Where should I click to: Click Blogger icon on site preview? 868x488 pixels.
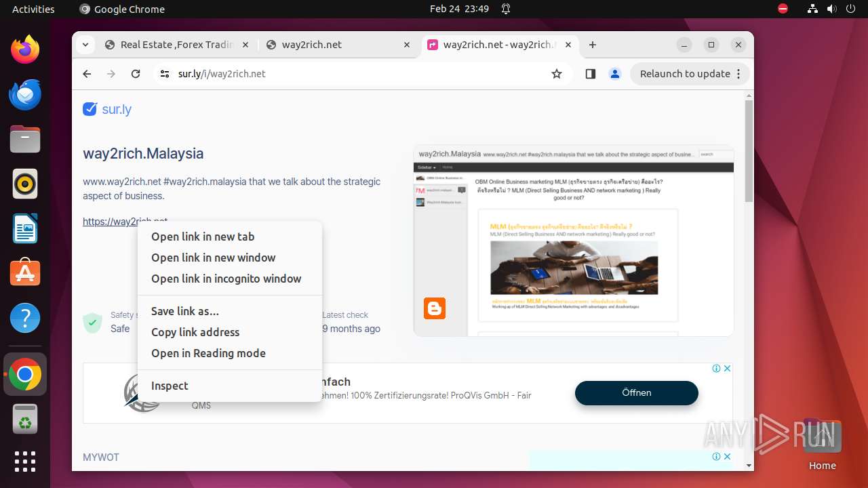pyautogui.click(x=435, y=308)
